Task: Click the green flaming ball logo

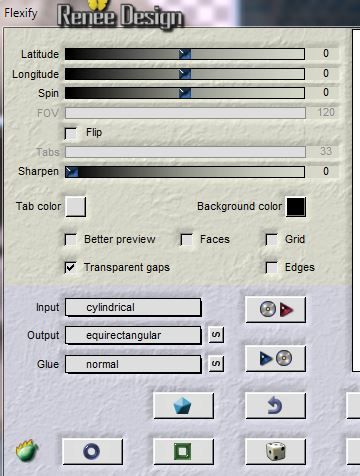Action: click(26, 451)
